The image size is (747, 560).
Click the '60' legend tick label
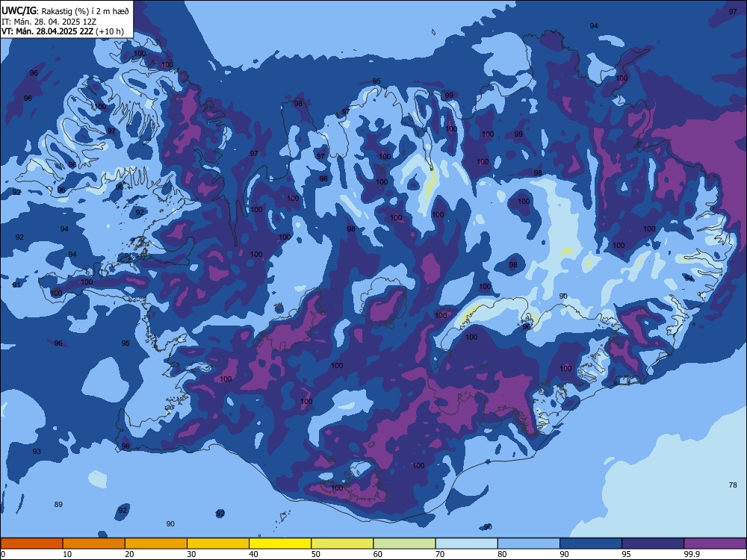point(378,554)
